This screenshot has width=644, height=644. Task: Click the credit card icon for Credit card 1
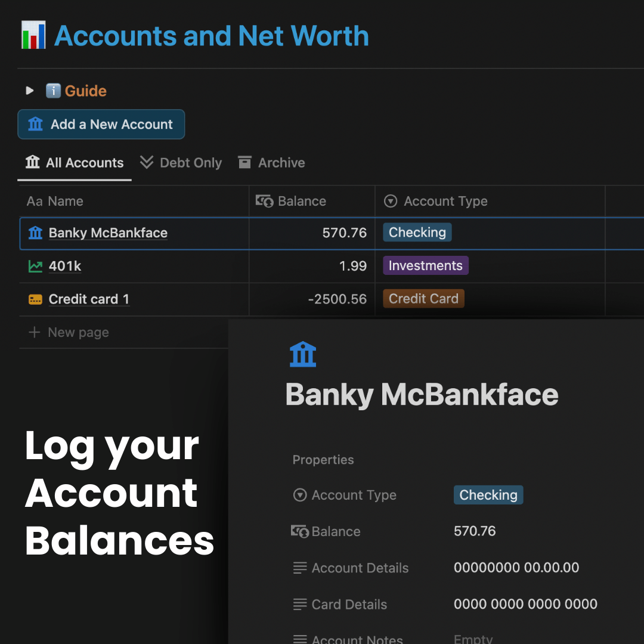tap(36, 299)
